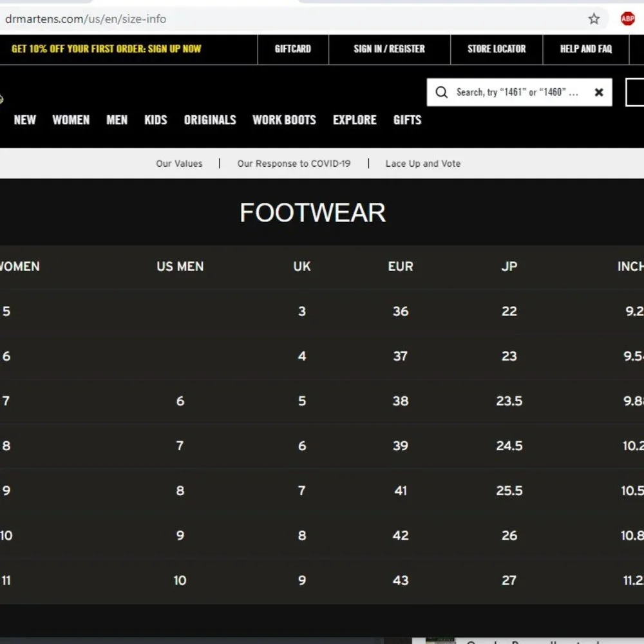Select EUR size 36 cell
The width and height of the screenshot is (644, 644).
pos(401,311)
